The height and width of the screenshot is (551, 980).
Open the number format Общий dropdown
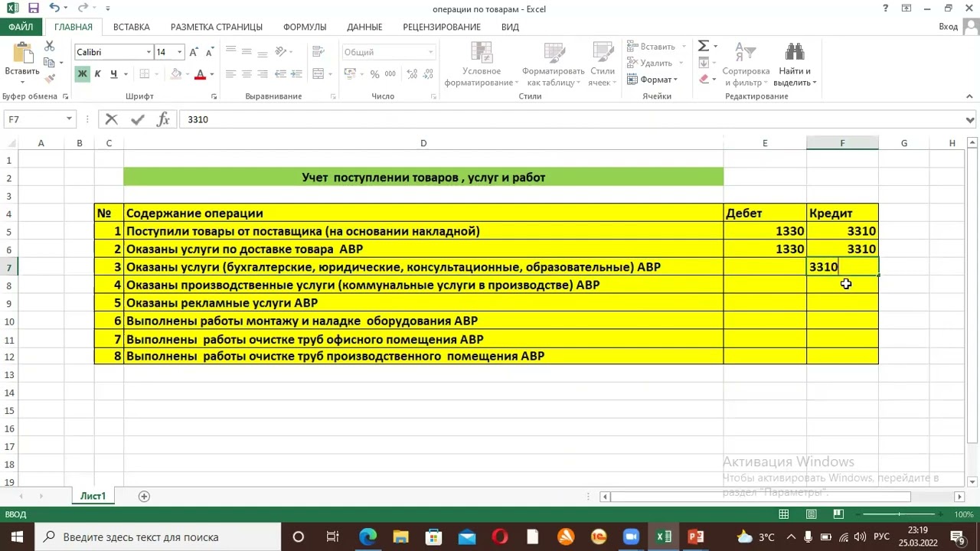click(431, 52)
